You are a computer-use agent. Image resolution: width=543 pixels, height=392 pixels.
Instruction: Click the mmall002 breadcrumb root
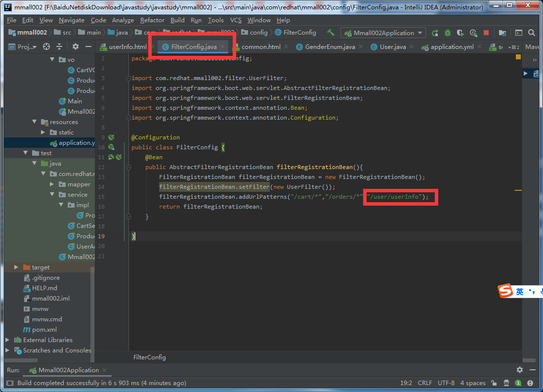[x=28, y=33]
